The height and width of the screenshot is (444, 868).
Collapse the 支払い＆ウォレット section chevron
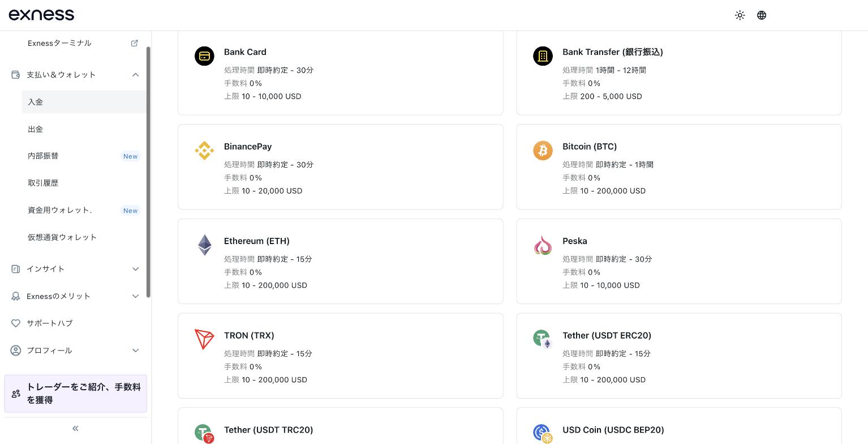(x=136, y=75)
